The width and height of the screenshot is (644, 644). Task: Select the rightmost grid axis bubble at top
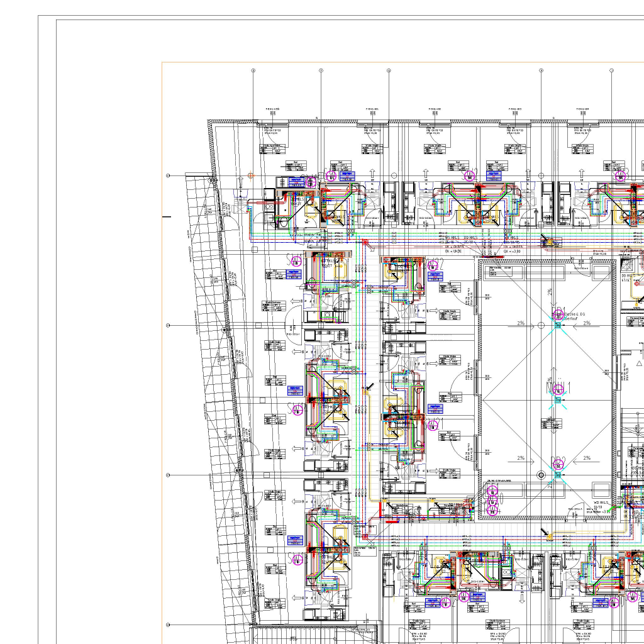click(611, 70)
